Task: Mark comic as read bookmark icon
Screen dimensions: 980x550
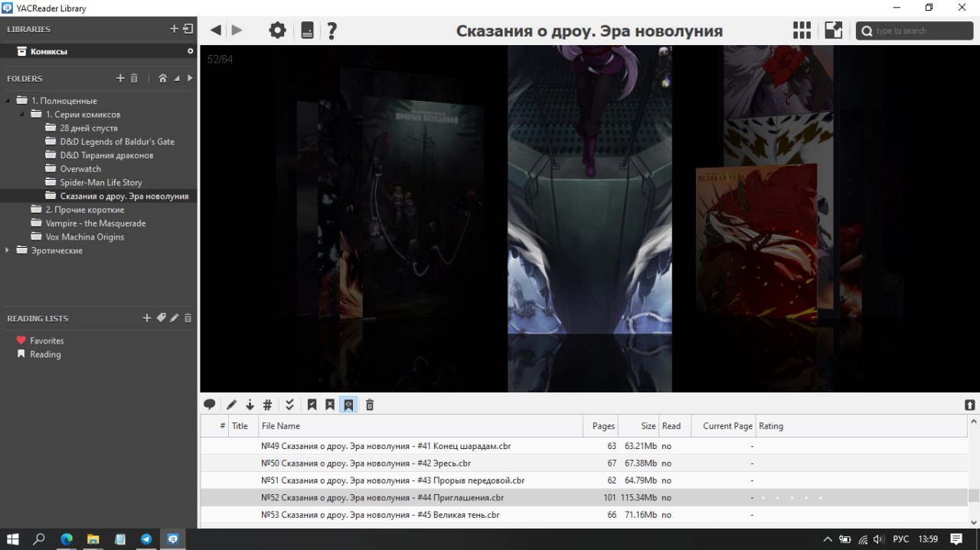Action: (312, 405)
